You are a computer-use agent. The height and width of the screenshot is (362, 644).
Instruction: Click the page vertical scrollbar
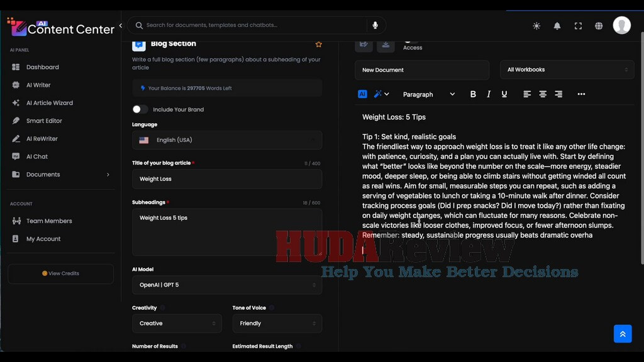pyautogui.click(x=642, y=148)
